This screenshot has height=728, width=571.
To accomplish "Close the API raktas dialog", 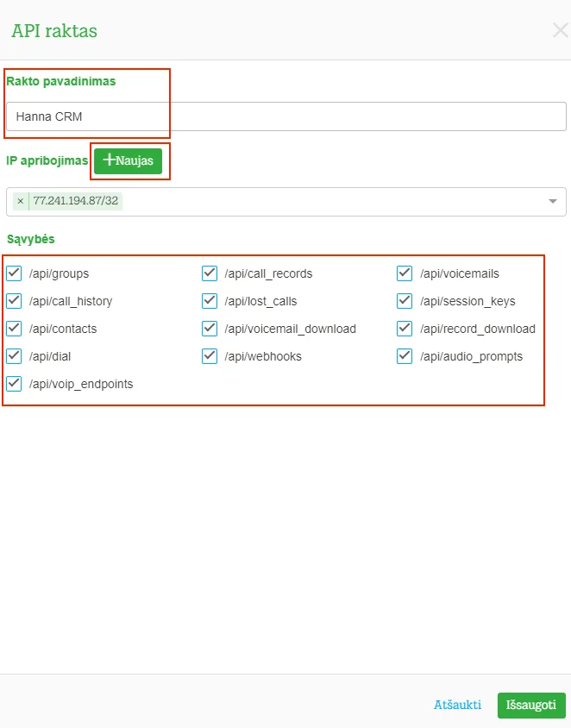I will 561,31.
